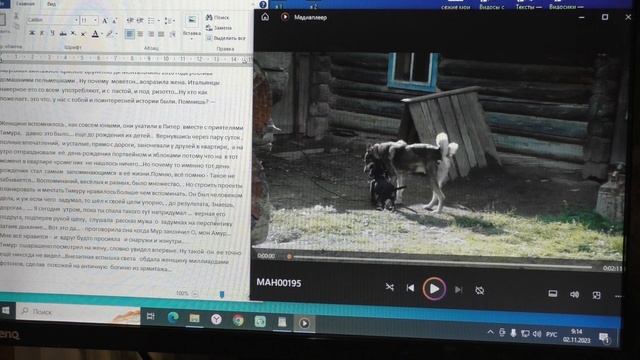This screenshot has width=640, height=360.
Task: Play the MAH00195 video
Action: click(434, 289)
